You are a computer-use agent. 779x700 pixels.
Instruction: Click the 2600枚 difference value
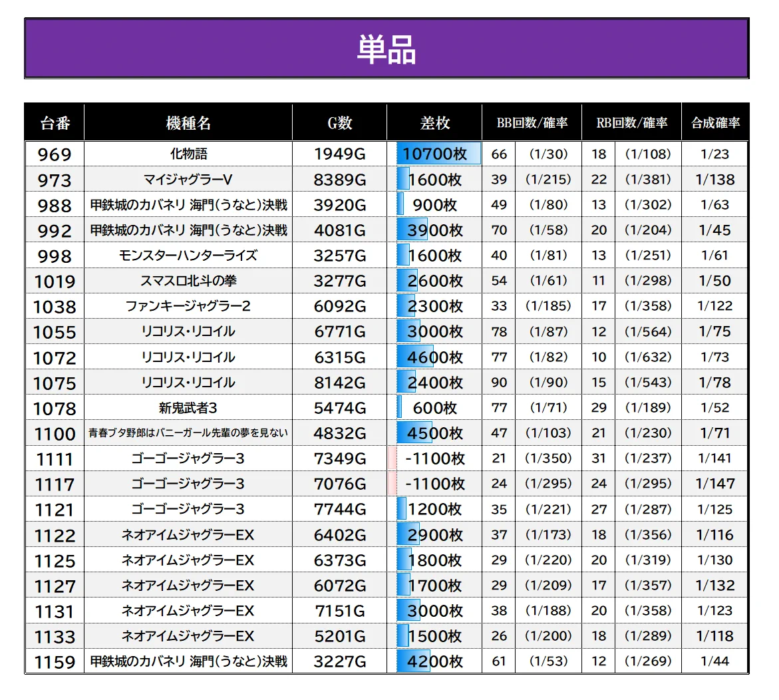(434, 281)
